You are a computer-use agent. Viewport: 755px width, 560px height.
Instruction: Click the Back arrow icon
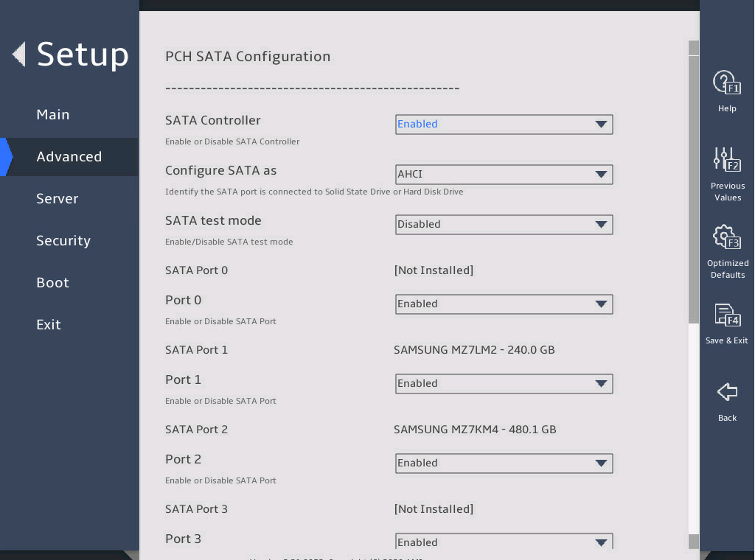pos(727,392)
